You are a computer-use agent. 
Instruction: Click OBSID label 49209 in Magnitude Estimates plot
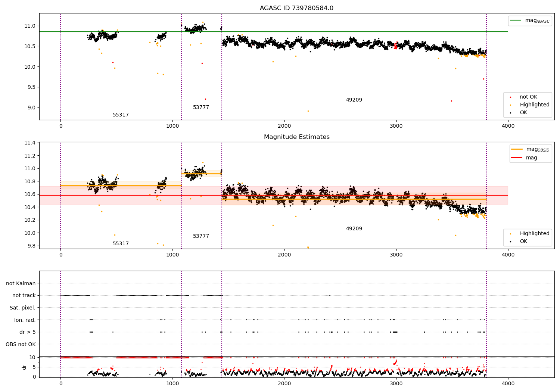point(354,229)
